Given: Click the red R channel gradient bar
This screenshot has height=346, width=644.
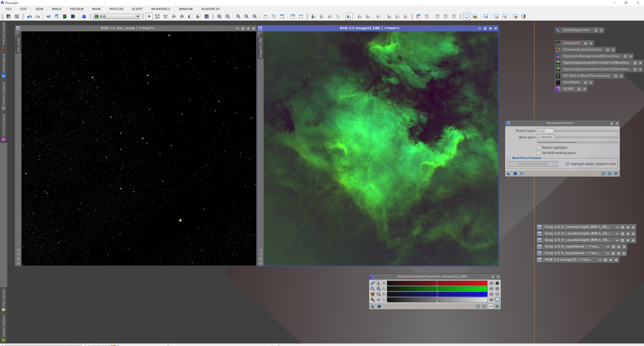Looking at the screenshot, I should point(437,283).
